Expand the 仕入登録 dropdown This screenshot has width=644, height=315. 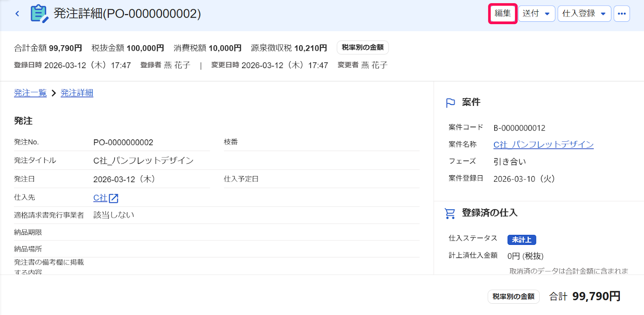[x=584, y=14]
